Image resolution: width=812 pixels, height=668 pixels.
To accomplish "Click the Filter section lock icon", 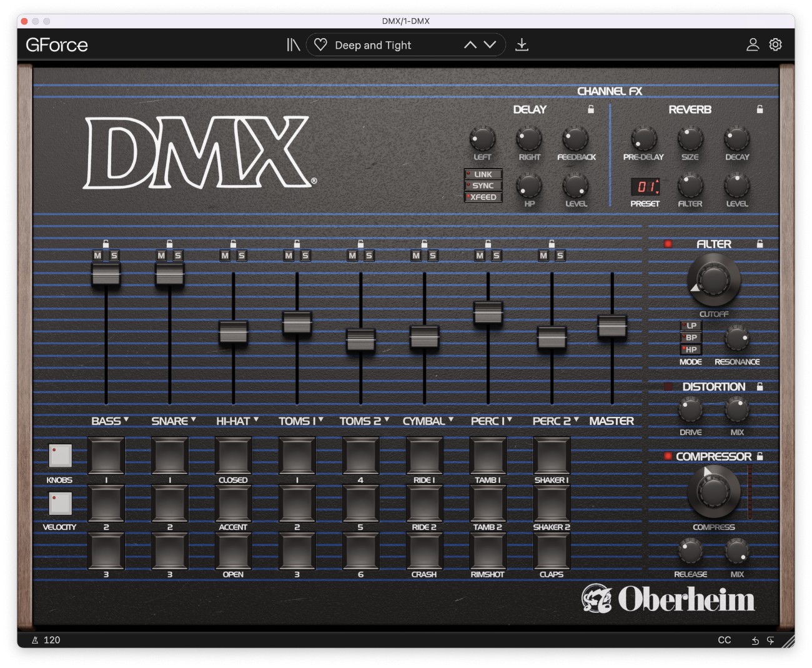I will tap(760, 244).
